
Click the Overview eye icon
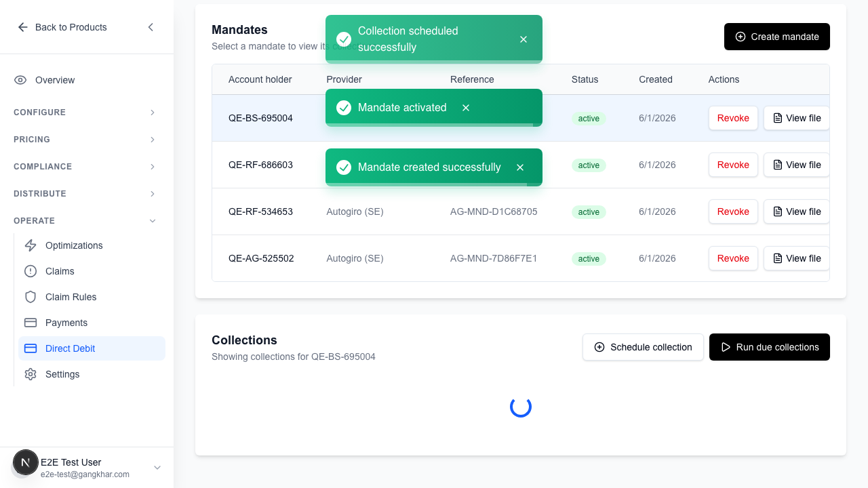click(x=20, y=80)
